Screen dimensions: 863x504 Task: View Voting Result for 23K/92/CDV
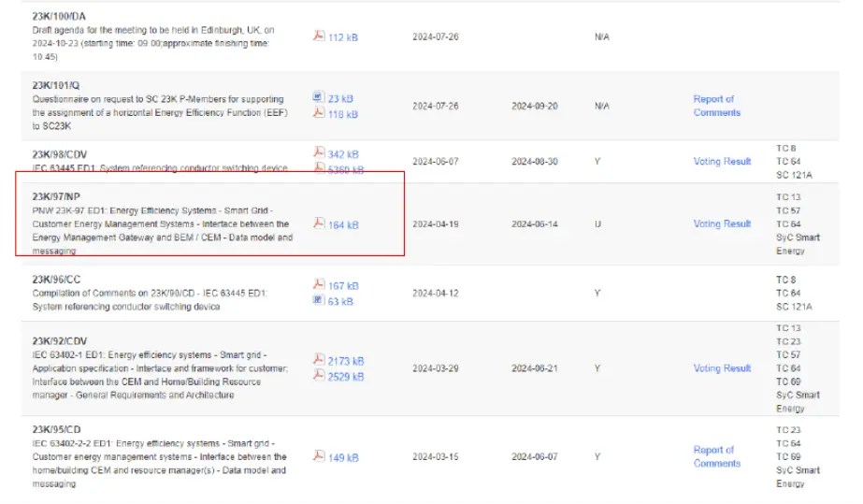point(722,368)
